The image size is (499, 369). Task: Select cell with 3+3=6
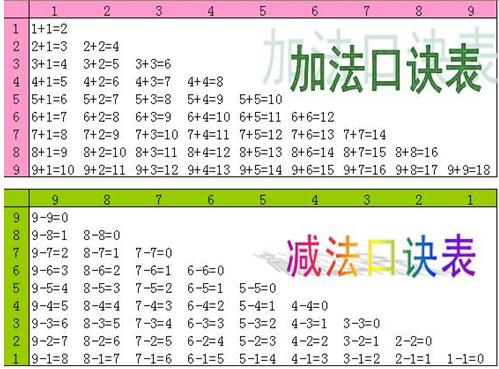pos(153,64)
